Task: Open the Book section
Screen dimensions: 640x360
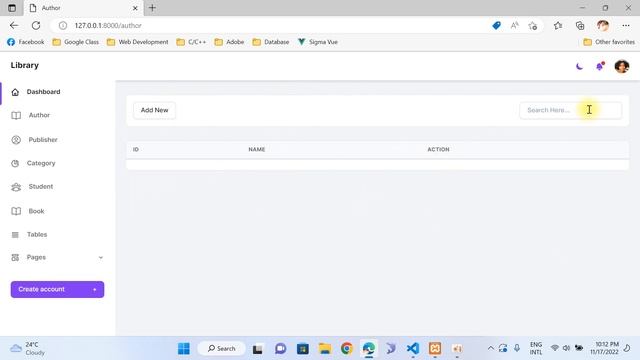Action: coord(36,211)
